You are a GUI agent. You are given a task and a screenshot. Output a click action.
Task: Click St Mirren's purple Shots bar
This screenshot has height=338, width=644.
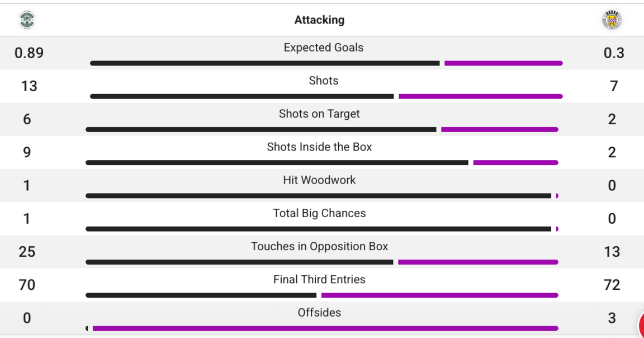[480, 96]
